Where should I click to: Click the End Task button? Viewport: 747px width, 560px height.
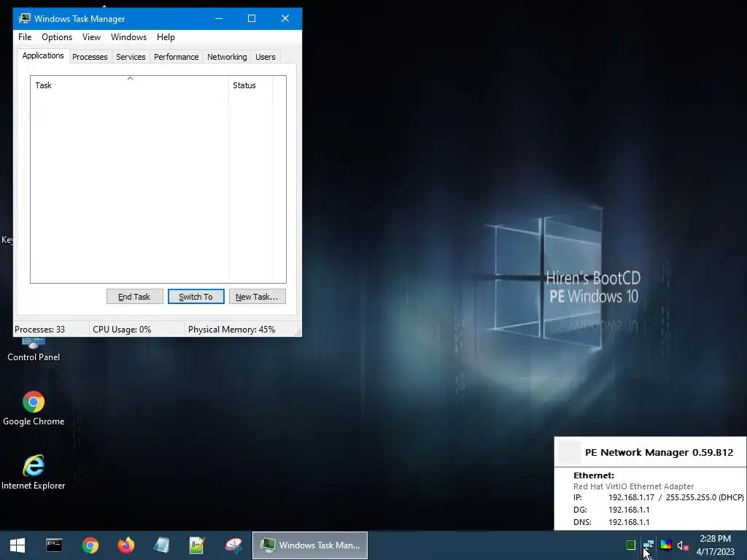134,297
